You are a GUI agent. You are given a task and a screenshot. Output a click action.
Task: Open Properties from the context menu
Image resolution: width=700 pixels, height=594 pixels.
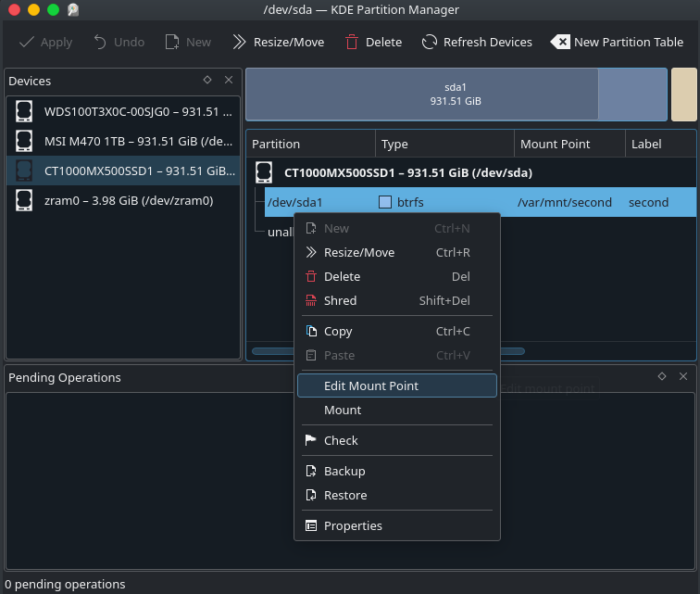397,525
